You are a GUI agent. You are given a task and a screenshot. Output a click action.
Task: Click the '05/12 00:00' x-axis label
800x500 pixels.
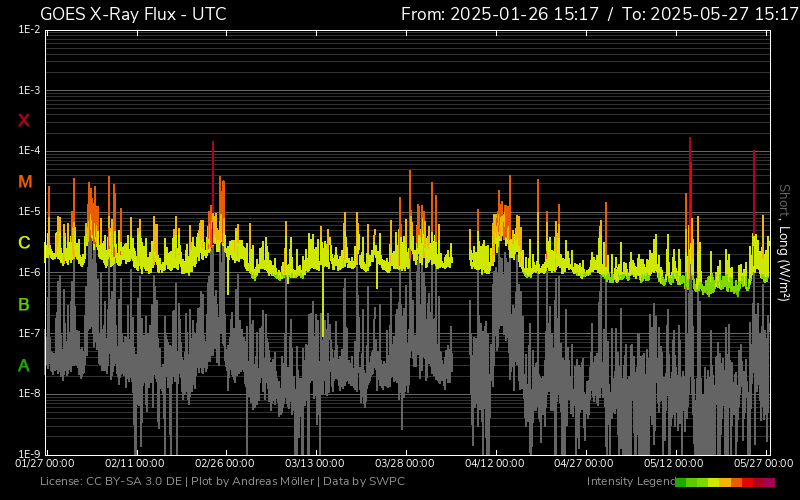(x=674, y=463)
